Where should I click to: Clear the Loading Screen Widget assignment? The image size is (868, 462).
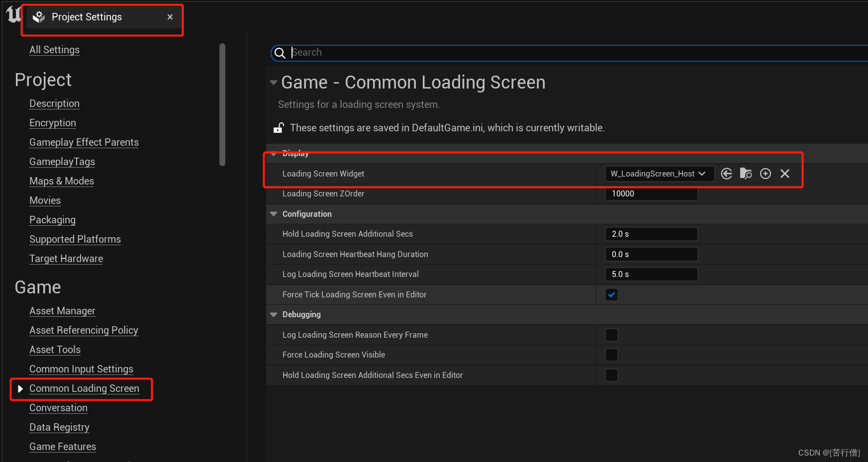pos(784,174)
